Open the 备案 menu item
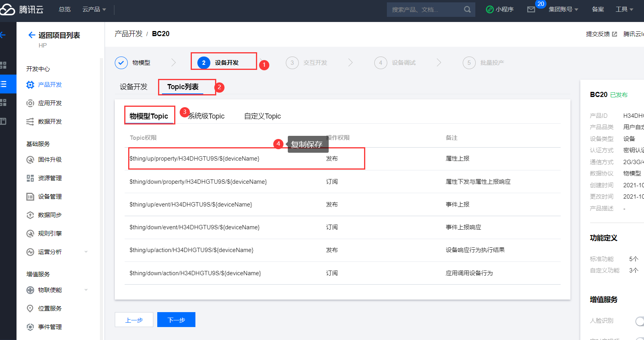The height and width of the screenshot is (340, 644). (598, 9)
